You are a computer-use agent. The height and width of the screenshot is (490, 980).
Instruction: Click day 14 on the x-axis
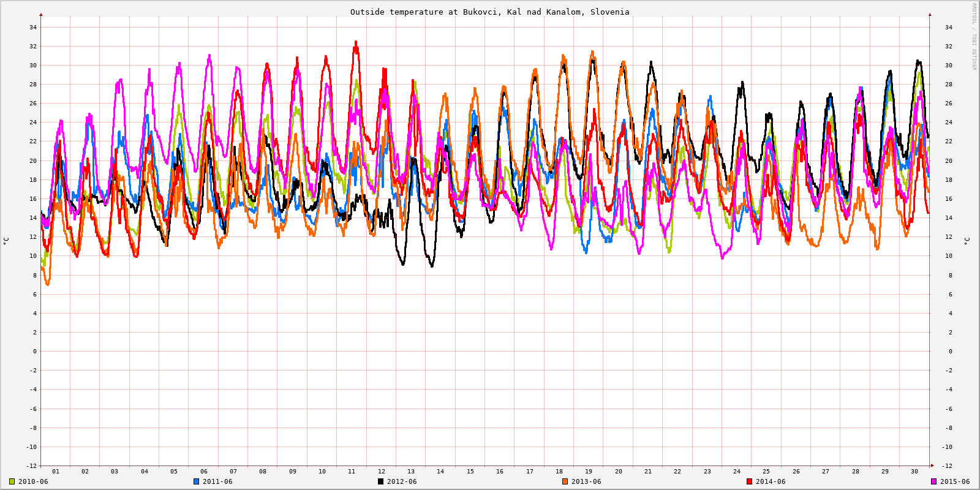(x=440, y=472)
